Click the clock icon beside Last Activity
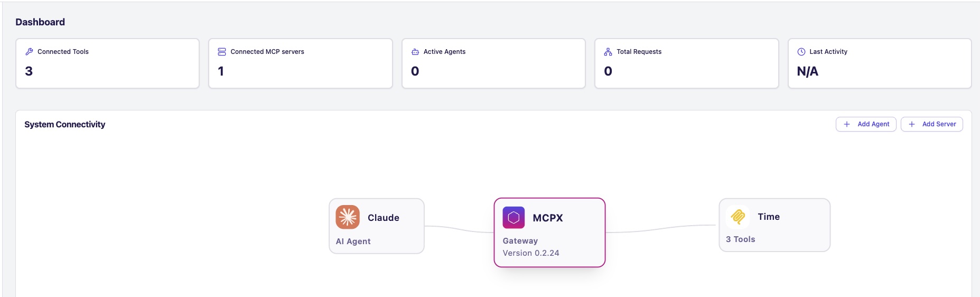This screenshot has height=297, width=980. pyautogui.click(x=801, y=52)
